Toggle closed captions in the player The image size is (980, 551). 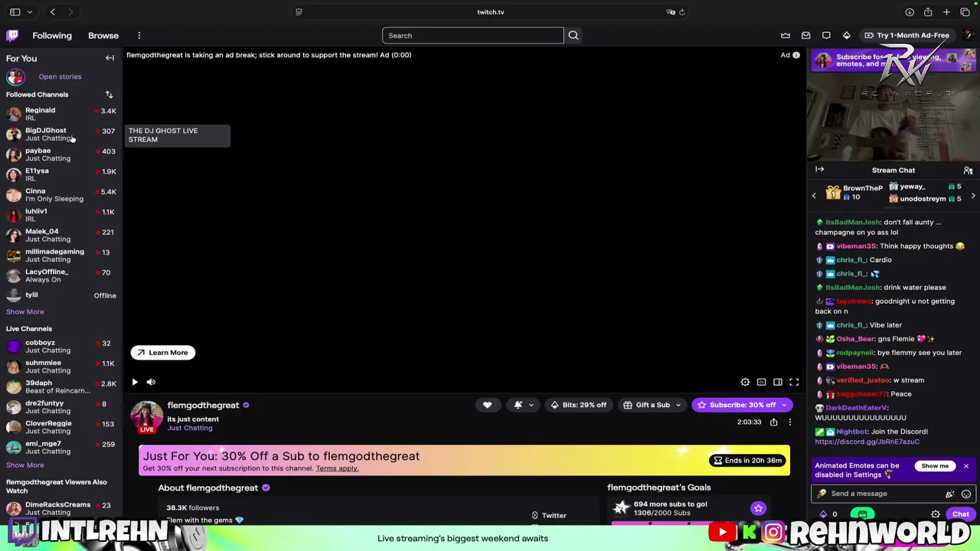[x=761, y=382]
